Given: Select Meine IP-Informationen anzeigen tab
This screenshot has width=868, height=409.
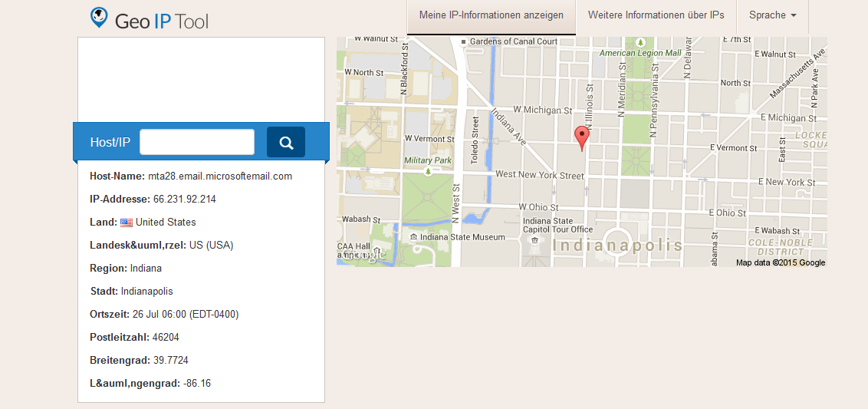Looking at the screenshot, I should [x=492, y=15].
